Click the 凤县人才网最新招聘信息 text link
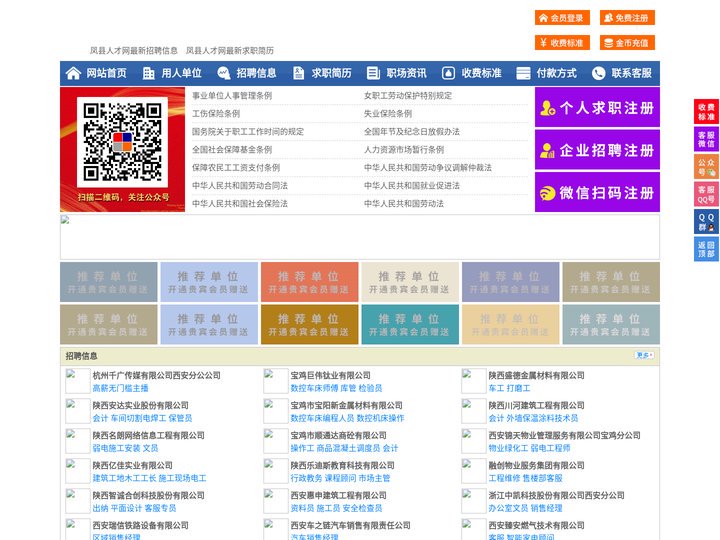Image resolution: width=720 pixels, height=540 pixels. (134, 51)
